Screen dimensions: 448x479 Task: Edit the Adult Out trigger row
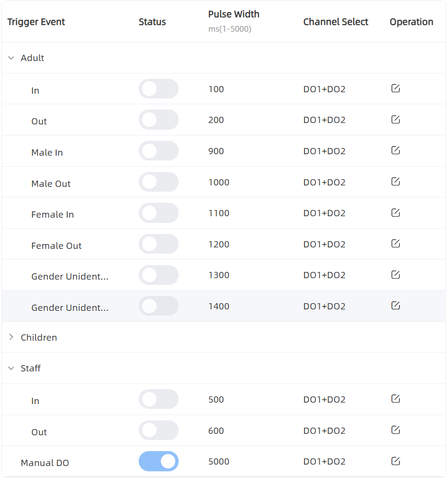[x=396, y=120]
